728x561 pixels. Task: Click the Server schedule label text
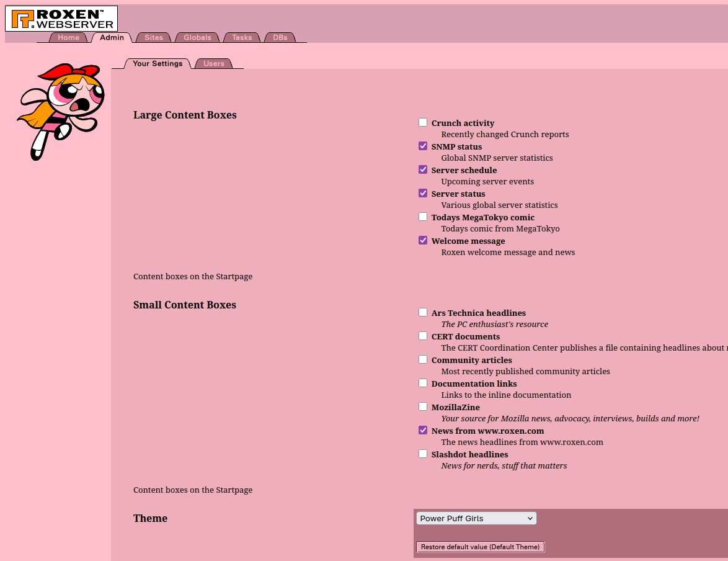464,170
